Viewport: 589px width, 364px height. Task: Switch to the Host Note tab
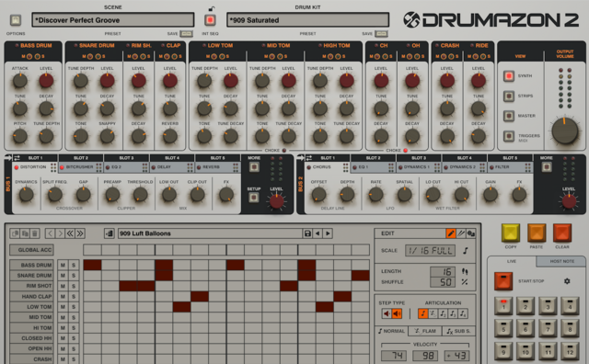(561, 261)
